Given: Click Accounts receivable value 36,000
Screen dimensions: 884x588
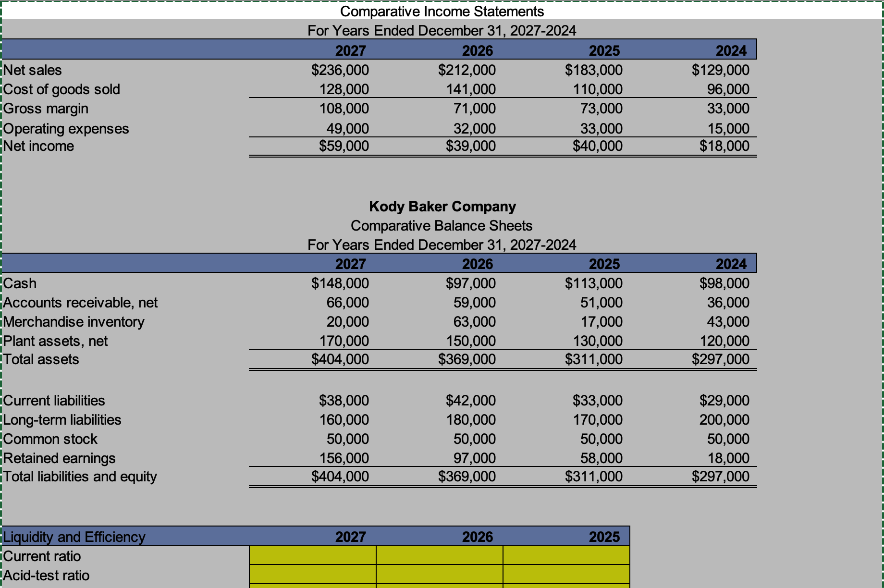Looking at the screenshot, I should pyautogui.click(x=728, y=303).
